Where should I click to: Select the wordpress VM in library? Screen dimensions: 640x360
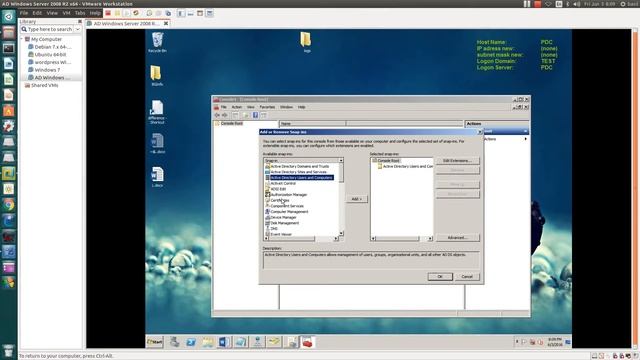click(49, 62)
